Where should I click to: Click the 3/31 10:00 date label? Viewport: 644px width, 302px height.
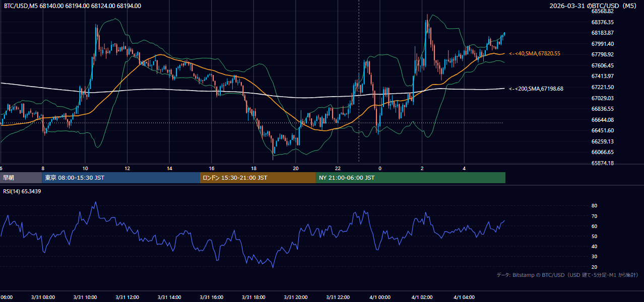click(85, 297)
